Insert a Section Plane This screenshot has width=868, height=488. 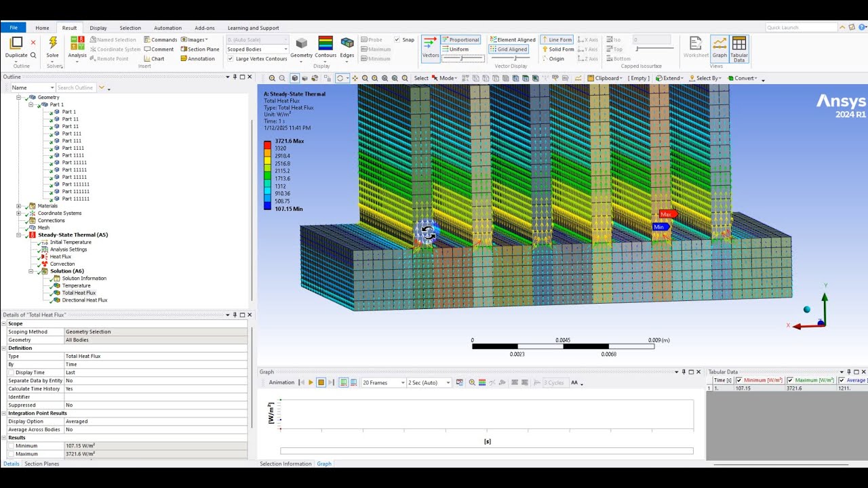pyautogui.click(x=199, y=49)
